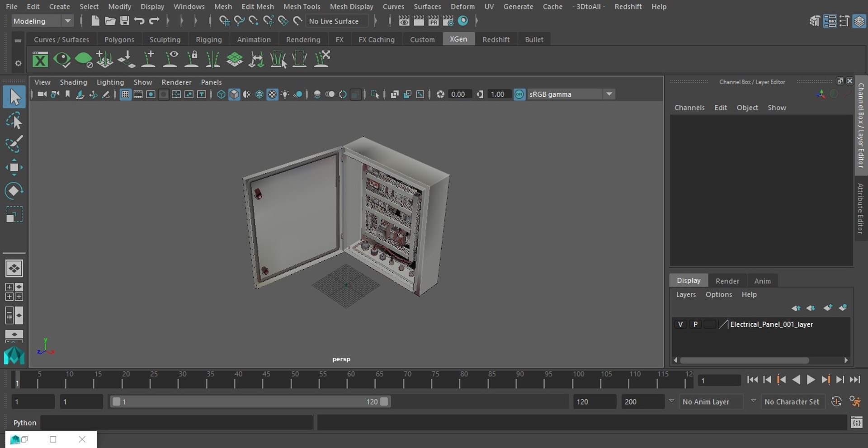The height and width of the screenshot is (448, 868).
Task: Click layer list horizontal scrollbar
Action: pyautogui.click(x=745, y=360)
